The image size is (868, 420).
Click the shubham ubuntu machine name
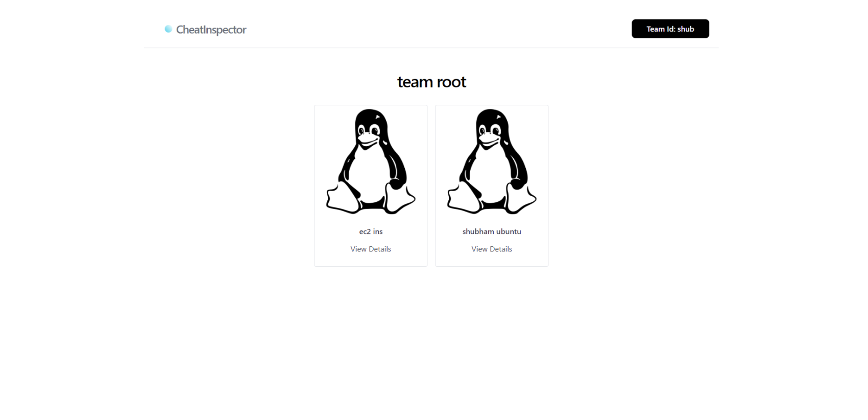pyautogui.click(x=492, y=231)
